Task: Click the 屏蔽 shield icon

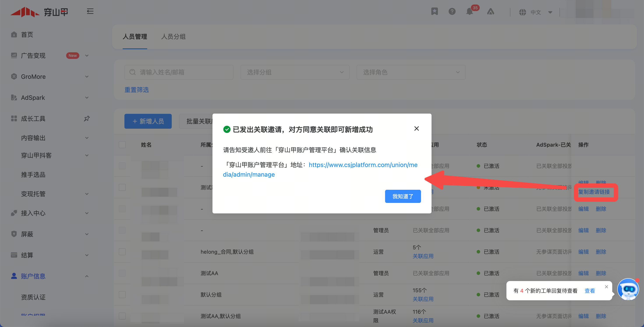Action: [14, 234]
